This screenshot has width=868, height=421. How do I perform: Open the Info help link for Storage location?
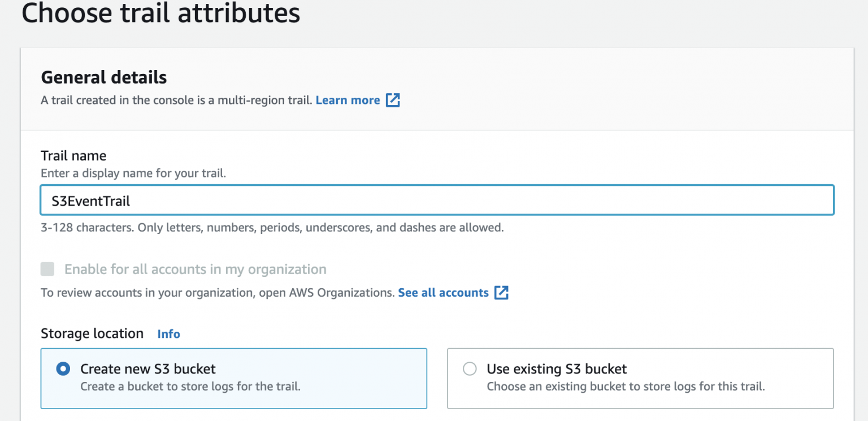(x=168, y=333)
